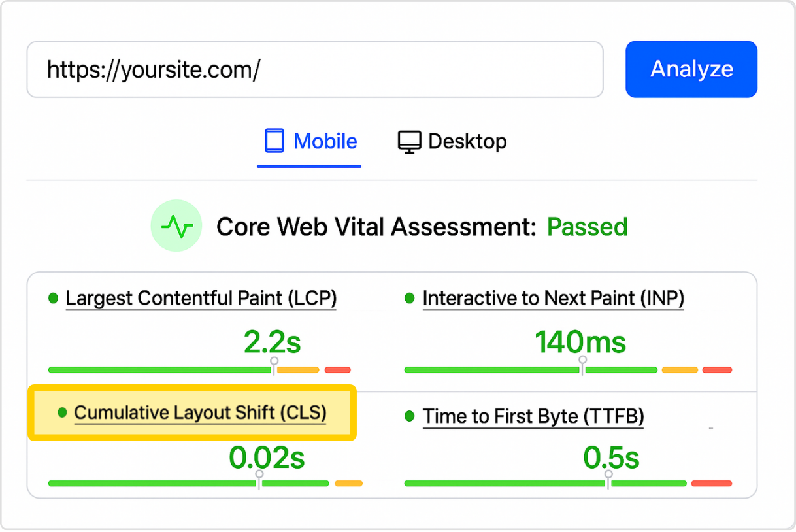Click the green dot beside INP
This screenshot has height=532, width=796.
[x=410, y=299]
